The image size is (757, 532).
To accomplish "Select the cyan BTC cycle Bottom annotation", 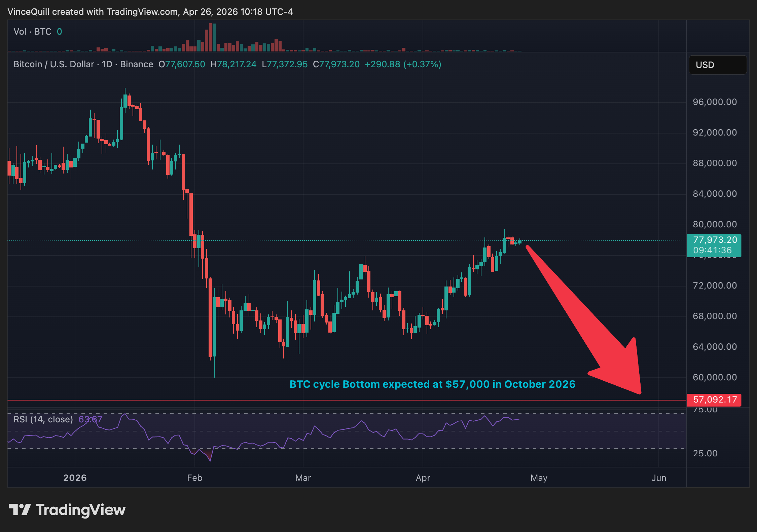I will click(x=433, y=384).
